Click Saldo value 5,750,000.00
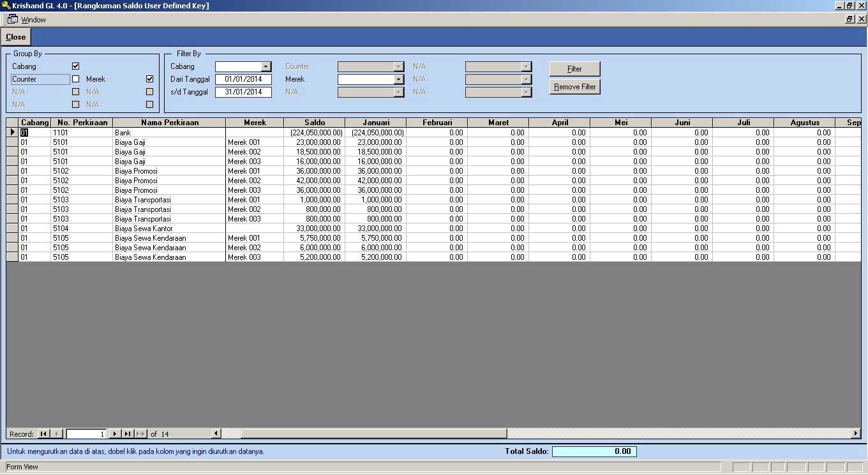This screenshot has height=475, width=868. 315,238
